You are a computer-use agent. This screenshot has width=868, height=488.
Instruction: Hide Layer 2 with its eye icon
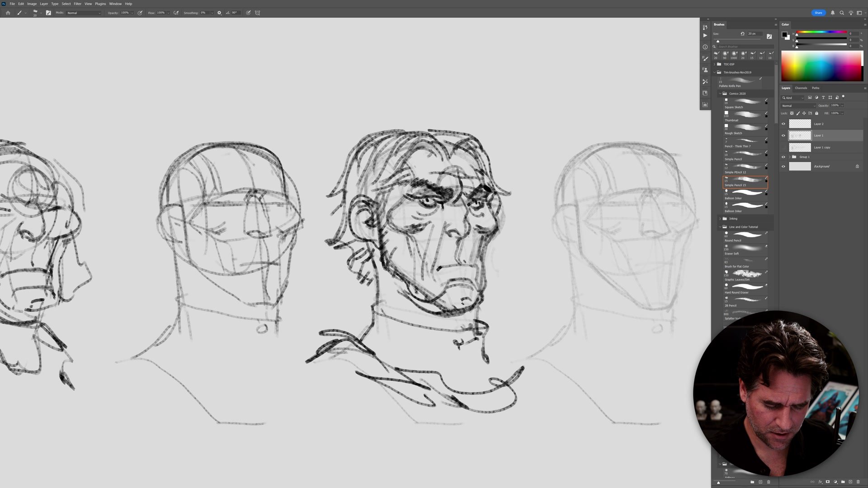pos(783,124)
